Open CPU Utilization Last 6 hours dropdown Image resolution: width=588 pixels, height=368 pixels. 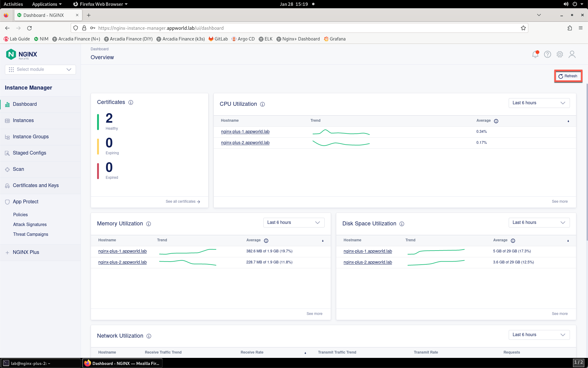pyautogui.click(x=539, y=103)
